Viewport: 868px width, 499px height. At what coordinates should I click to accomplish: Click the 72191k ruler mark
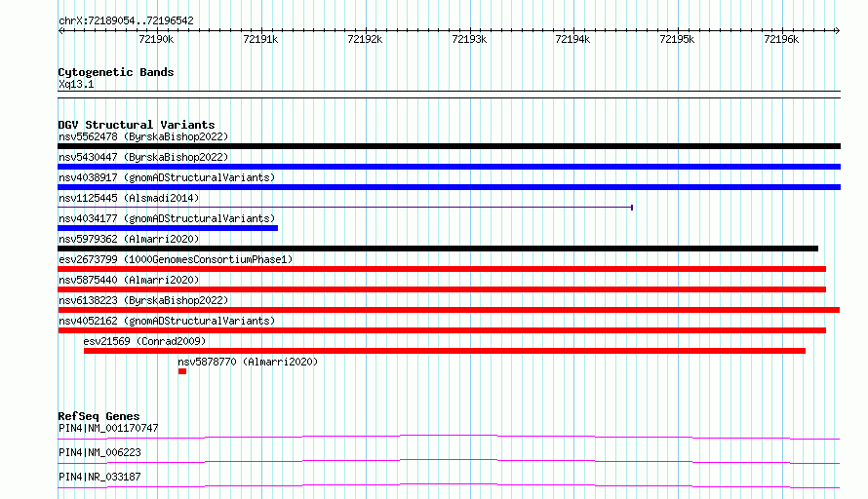[260, 39]
